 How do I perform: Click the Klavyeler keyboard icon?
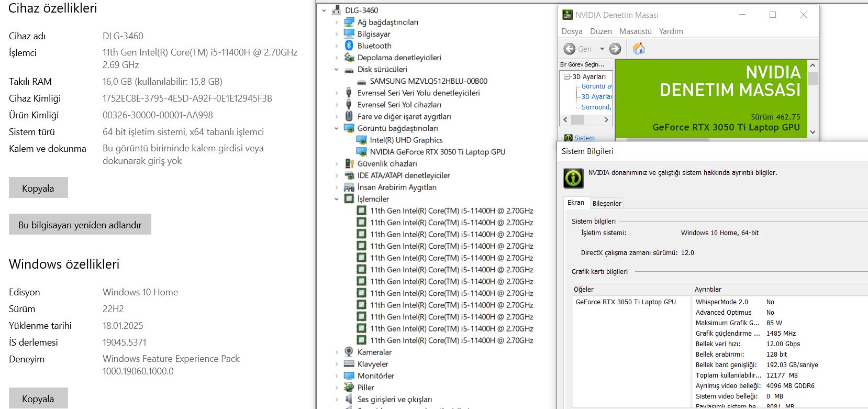coord(349,364)
